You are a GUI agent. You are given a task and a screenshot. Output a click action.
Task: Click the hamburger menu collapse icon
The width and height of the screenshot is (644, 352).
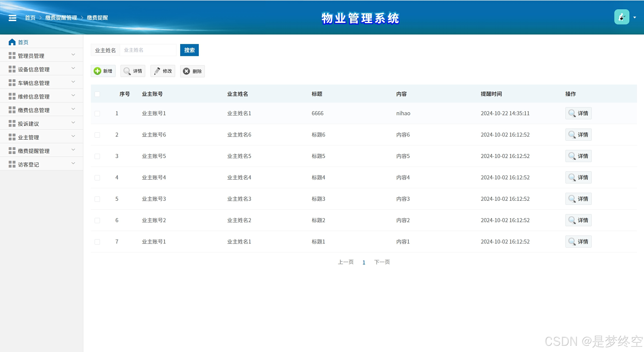12,18
